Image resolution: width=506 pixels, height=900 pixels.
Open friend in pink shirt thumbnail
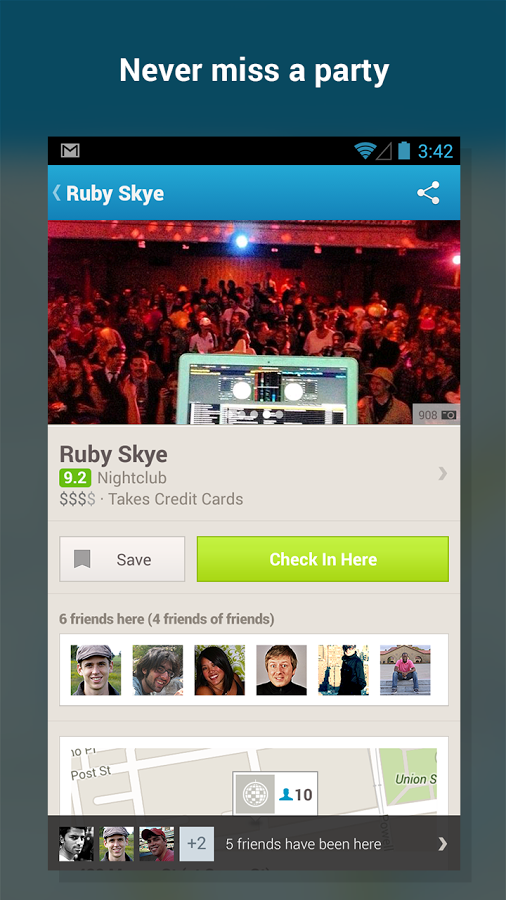(405, 670)
